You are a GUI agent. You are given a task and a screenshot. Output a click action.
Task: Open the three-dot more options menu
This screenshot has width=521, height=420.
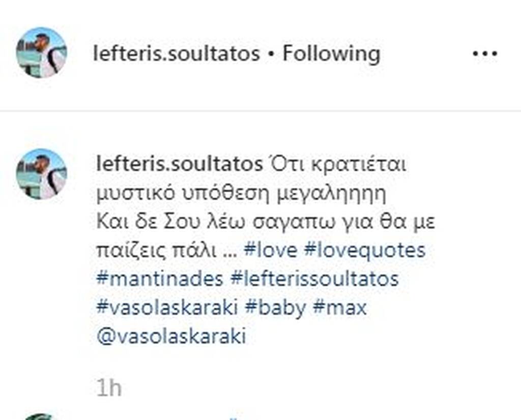coord(485,53)
